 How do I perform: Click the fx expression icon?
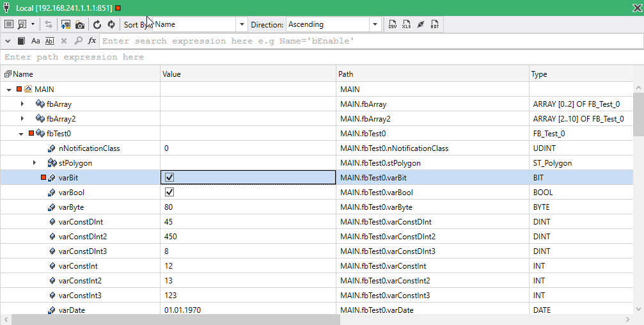tap(92, 40)
